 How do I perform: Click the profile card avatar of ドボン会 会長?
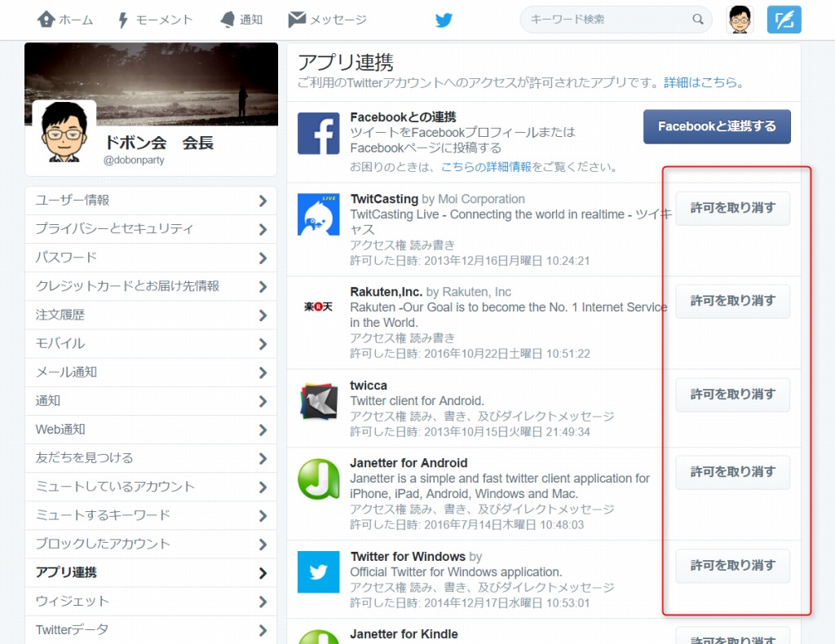[x=64, y=132]
